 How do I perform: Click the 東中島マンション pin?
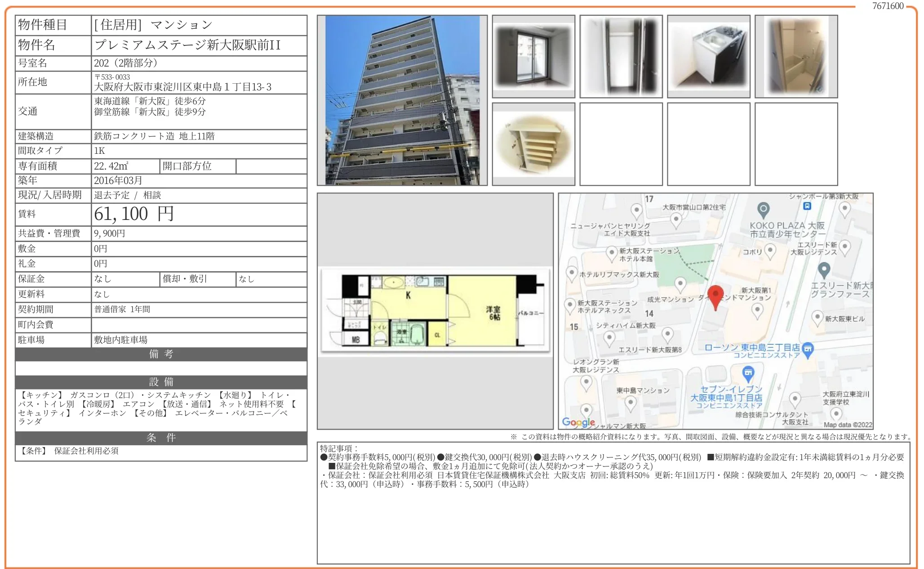point(630,402)
